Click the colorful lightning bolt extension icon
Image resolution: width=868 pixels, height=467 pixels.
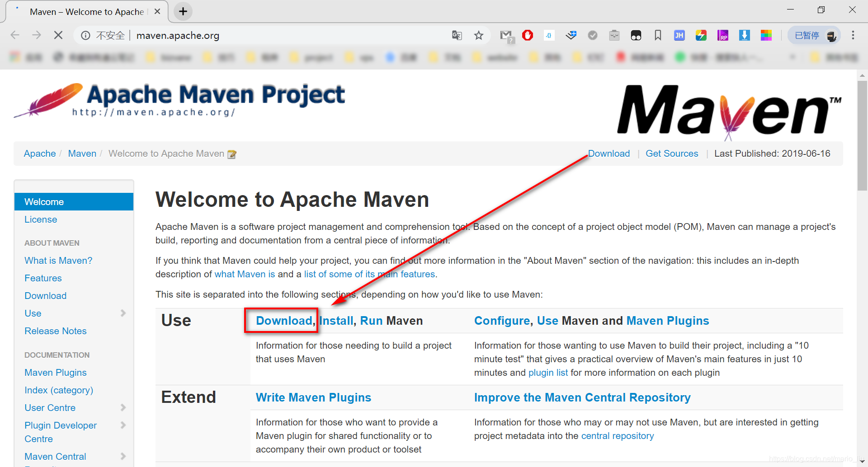701,35
